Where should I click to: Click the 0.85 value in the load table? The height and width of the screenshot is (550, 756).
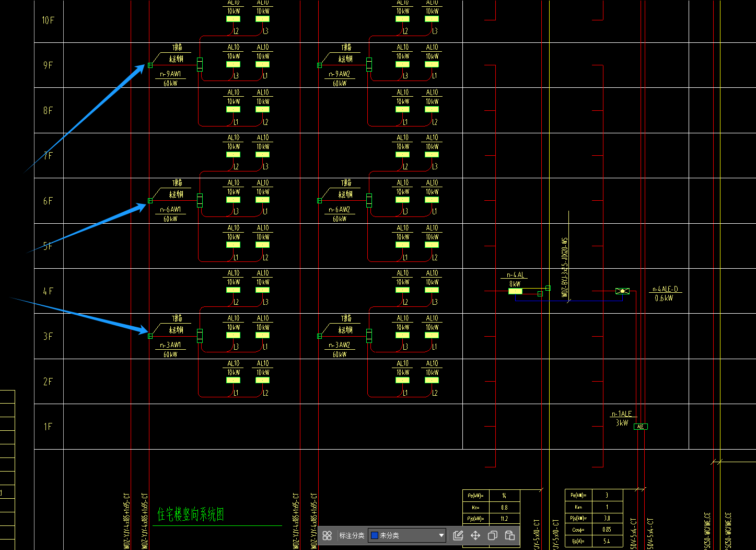607,530
